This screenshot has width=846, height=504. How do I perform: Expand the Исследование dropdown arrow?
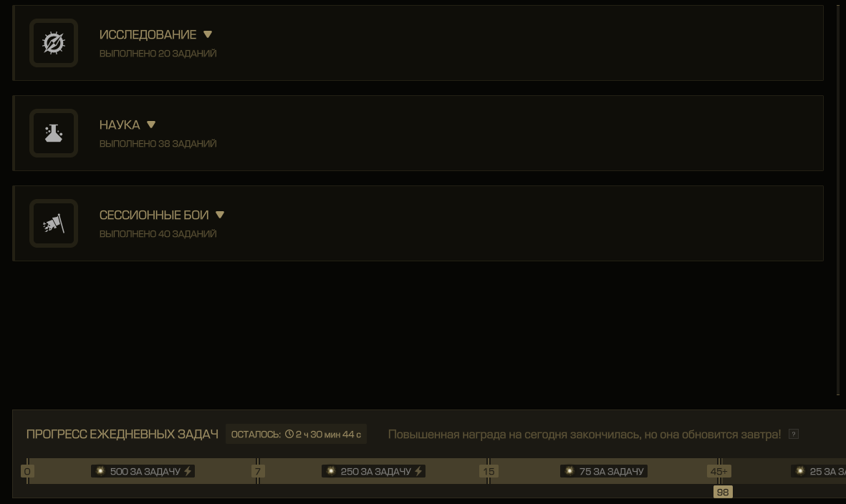point(208,34)
